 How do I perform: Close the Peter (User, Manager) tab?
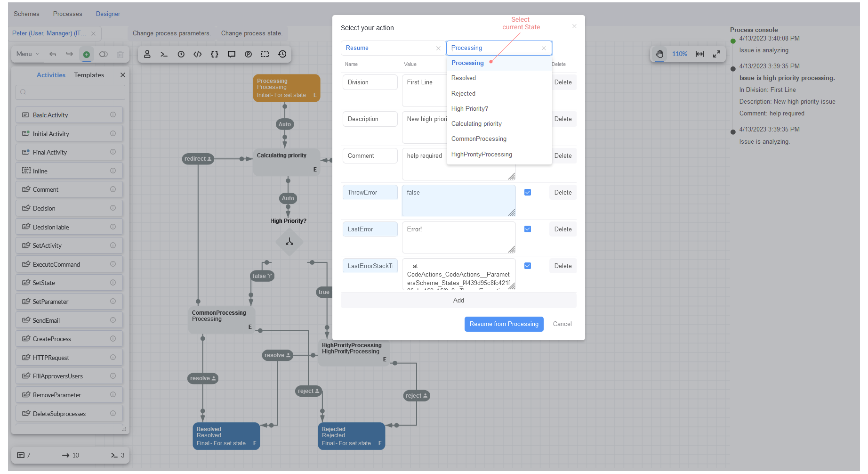[93, 33]
